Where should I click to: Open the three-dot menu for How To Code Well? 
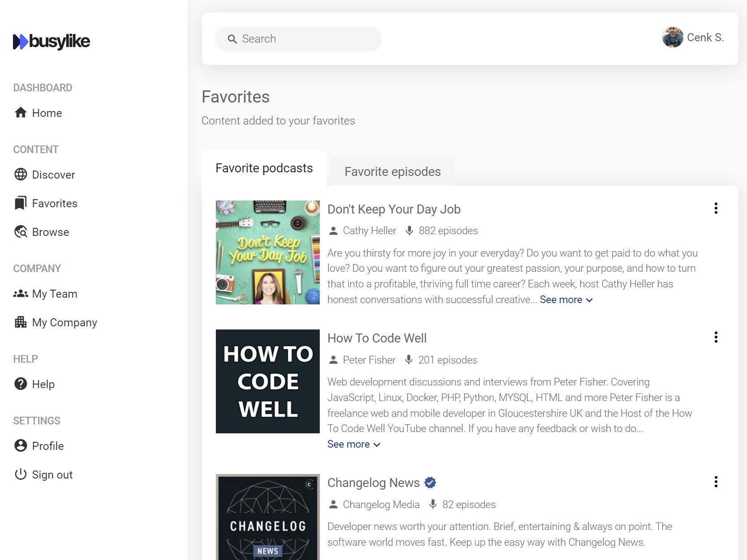pos(716,338)
